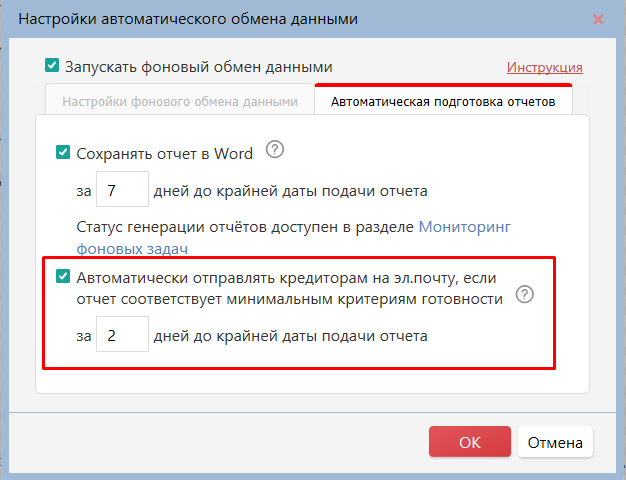Focus the days field containing 7
The image size is (626, 480).
coord(122,189)
